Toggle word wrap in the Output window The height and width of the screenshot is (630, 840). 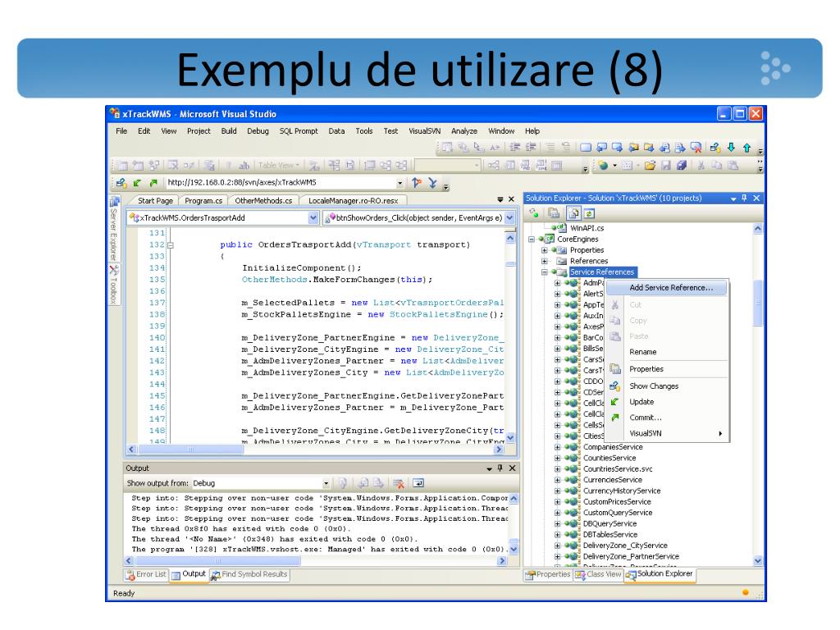pyautogui.click(x=418, y=483)
